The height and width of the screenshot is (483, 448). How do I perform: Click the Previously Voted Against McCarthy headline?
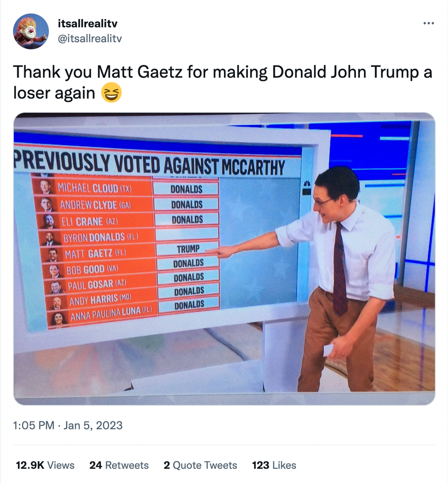(149, 163)
